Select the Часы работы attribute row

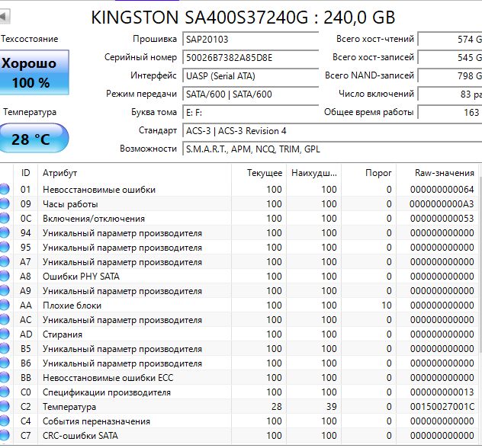[239, 203]
